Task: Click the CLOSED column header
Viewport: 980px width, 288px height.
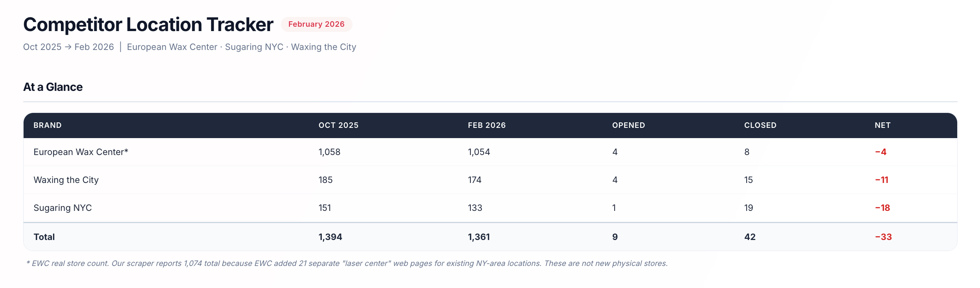Action: coord(760,125)
